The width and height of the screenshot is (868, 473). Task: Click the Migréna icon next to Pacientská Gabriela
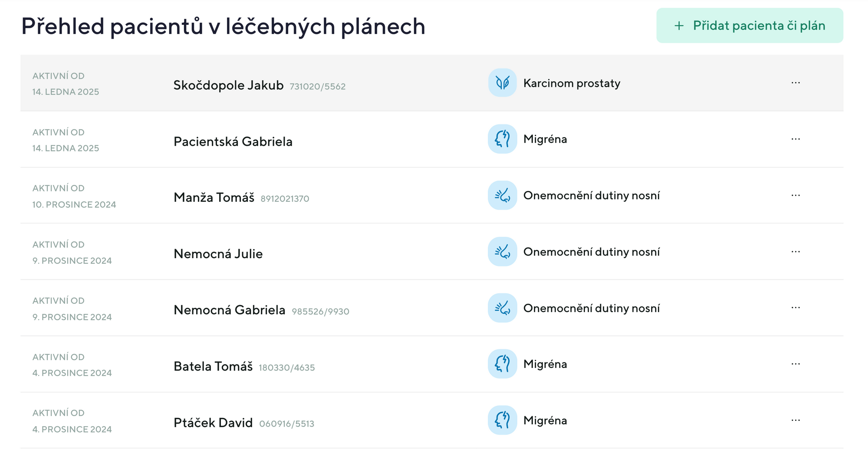click(502, 139)
